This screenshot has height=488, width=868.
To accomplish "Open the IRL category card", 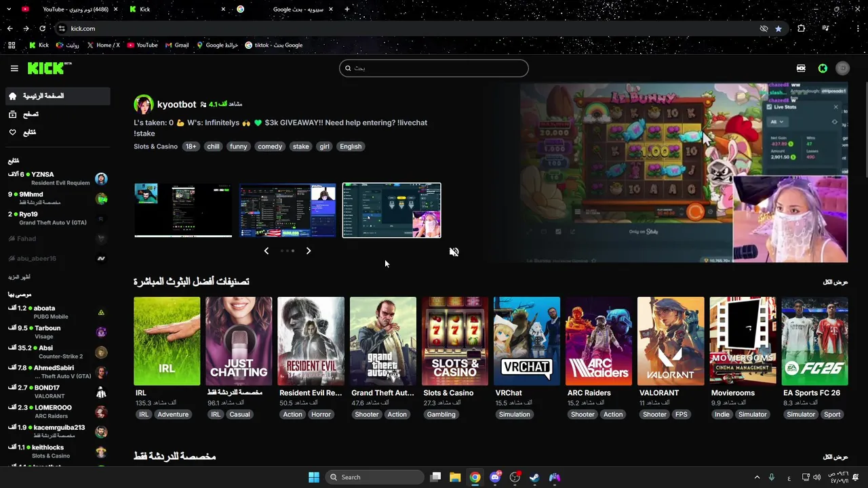I will point(167,341).
